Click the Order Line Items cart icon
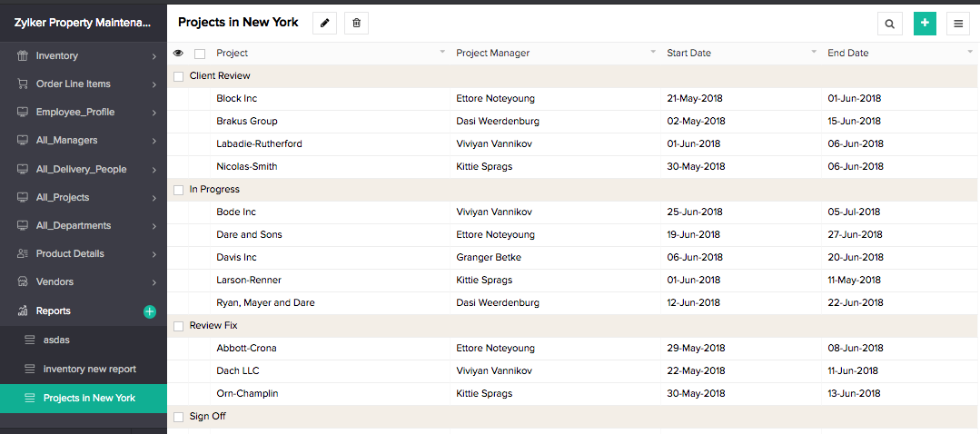Viewport: 980px width, 434px height. [x=23, y=84]
